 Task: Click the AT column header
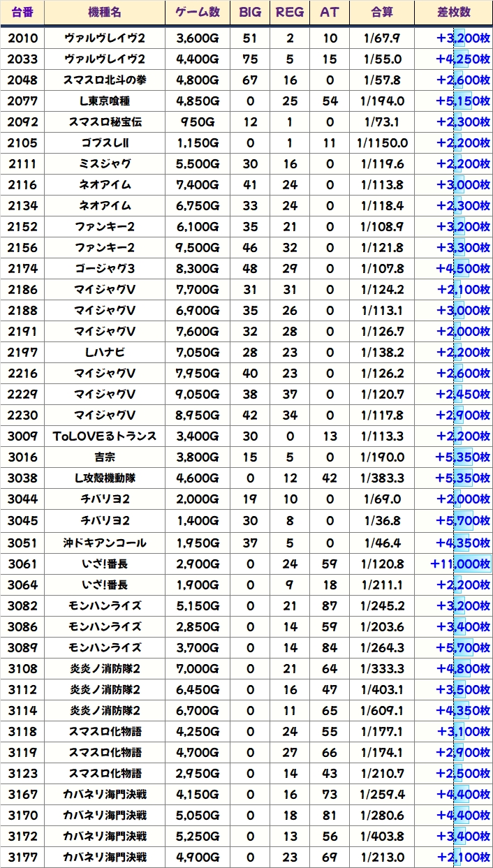(330, 13)
